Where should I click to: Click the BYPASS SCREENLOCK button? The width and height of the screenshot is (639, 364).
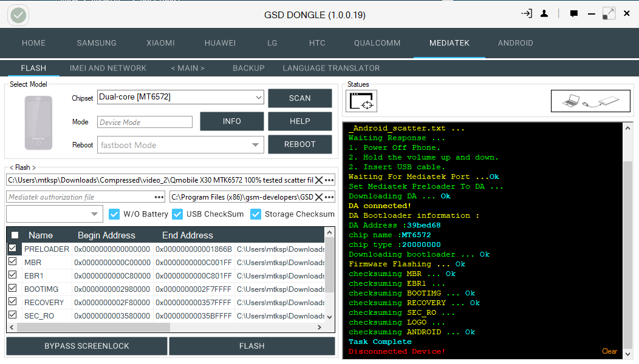click(x=87, y=346)
